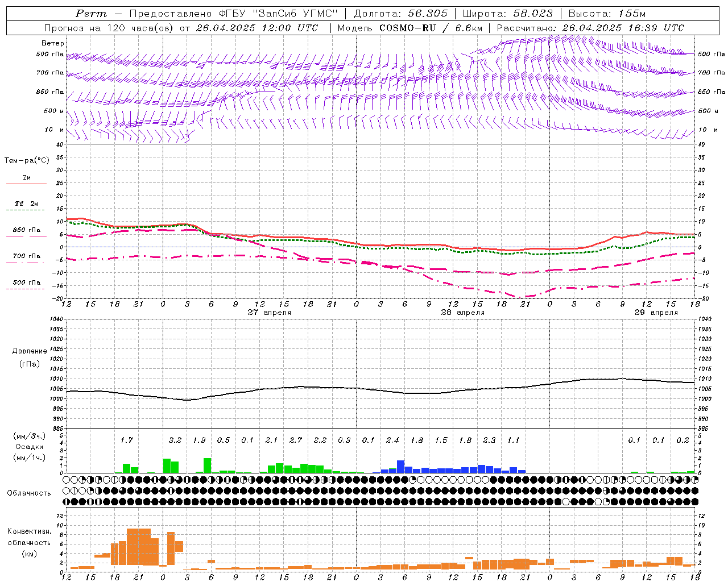Viewport: 728px width, 582px height.
Task: Click the "Perm" station title
Action: (x=91, y=14)
